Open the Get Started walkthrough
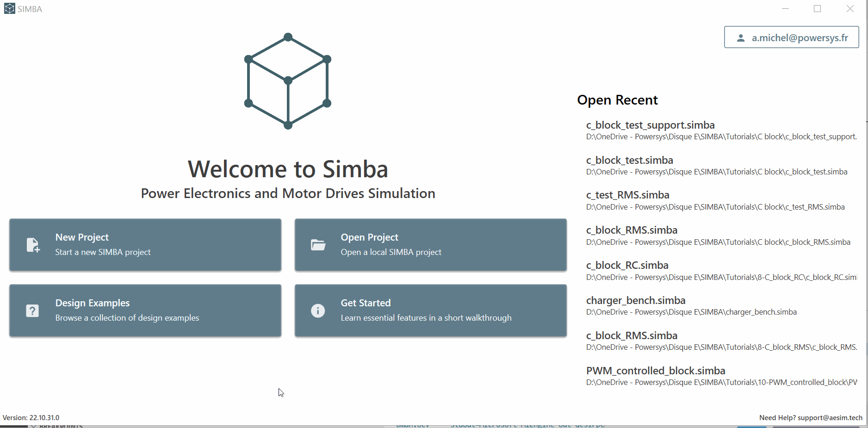The width and height of the screenshot is (868, 428). click(x=431, y=310)
